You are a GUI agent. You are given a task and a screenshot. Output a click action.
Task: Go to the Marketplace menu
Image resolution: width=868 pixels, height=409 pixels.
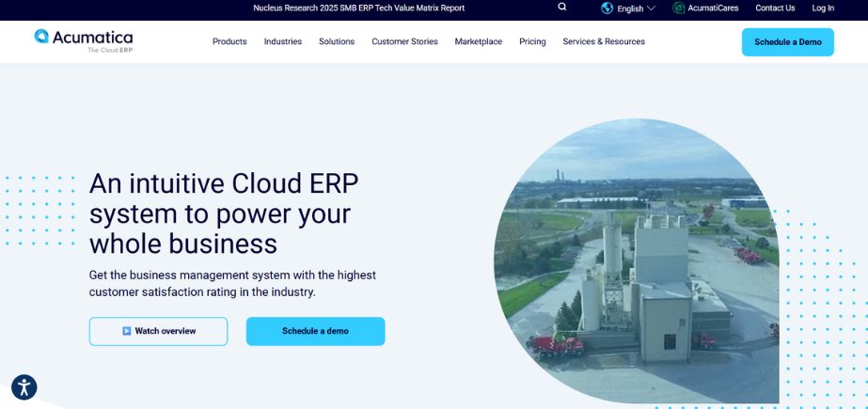[479, 41]
